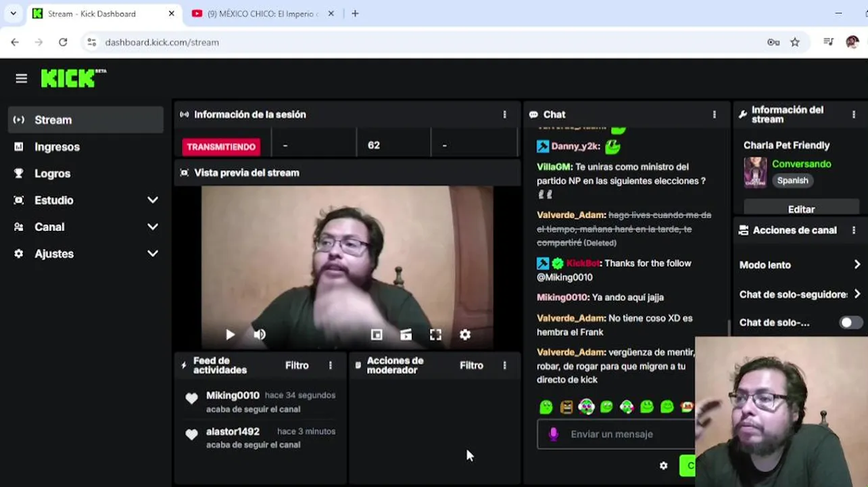Click the Conversando category link

click(x=801, y=164)
